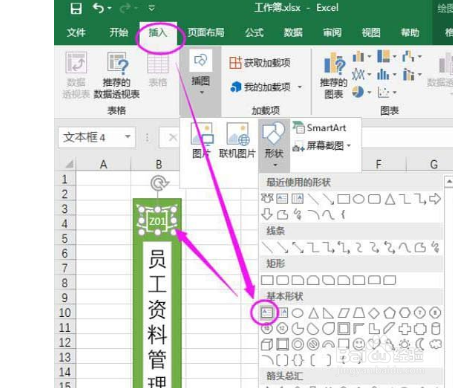The image size is (453, 388).
Task: Insert a SmartArt graphic
Action: coord(320,128)
